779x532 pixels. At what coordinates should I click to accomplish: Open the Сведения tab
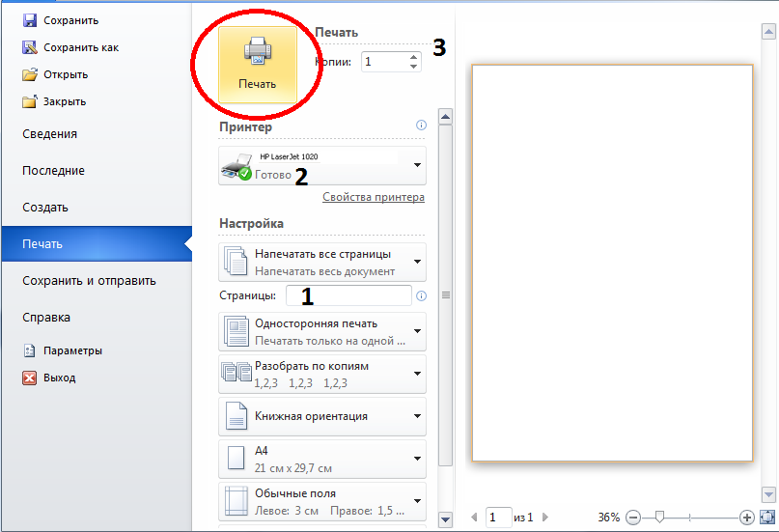pyautogui.click(x=49, y=134)
